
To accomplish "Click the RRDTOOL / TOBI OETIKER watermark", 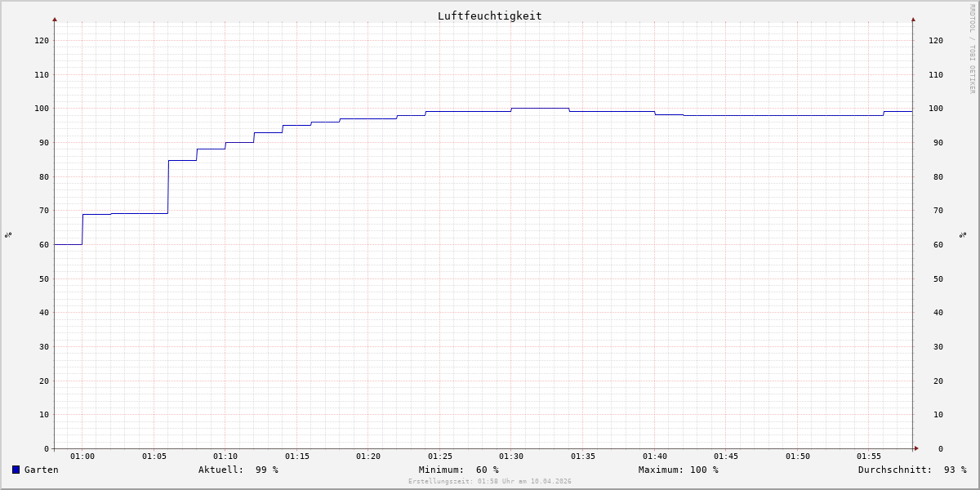I will tap(972, 49).
